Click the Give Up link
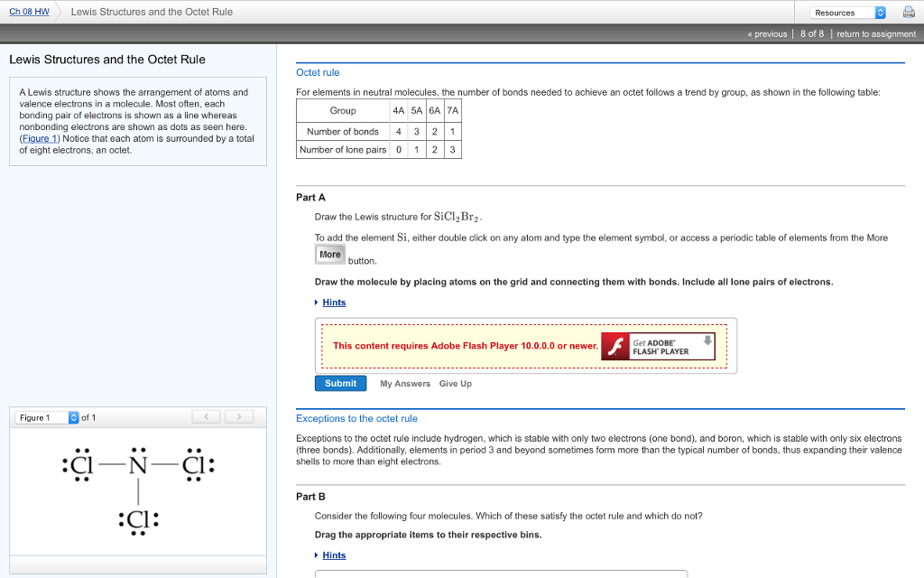Image resolution: width=924 pixels, height=578 pixels. [455, 384]
